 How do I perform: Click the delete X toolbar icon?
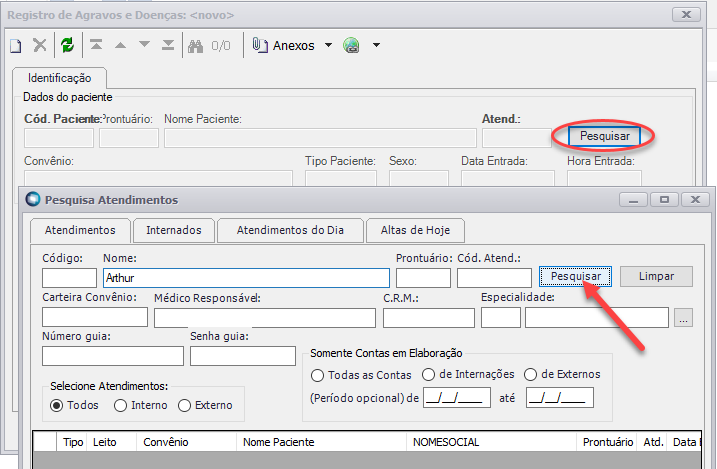(x=40, y=45)
